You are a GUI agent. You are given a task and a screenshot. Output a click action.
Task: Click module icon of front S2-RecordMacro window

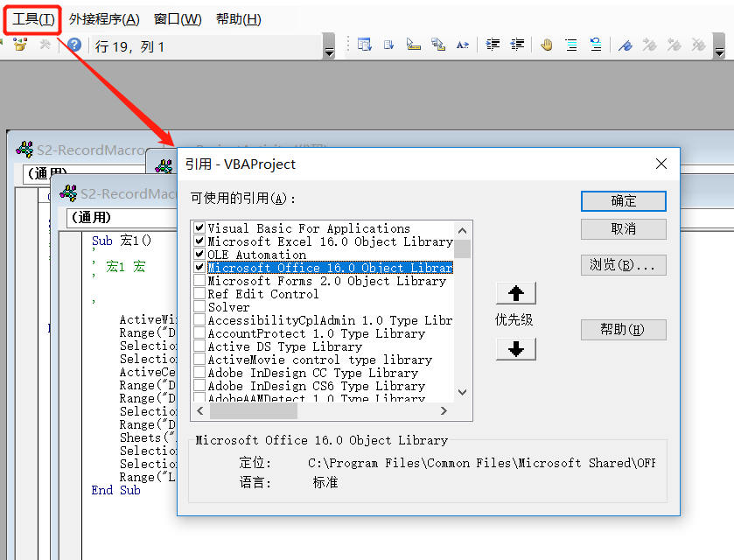pos(68,192)
